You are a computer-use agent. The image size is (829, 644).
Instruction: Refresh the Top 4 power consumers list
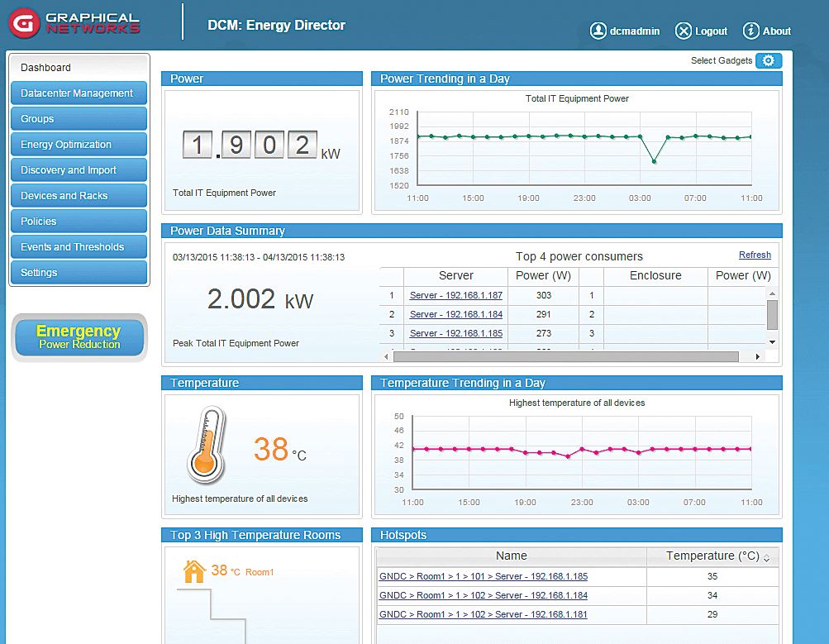(x=754, y=255)
